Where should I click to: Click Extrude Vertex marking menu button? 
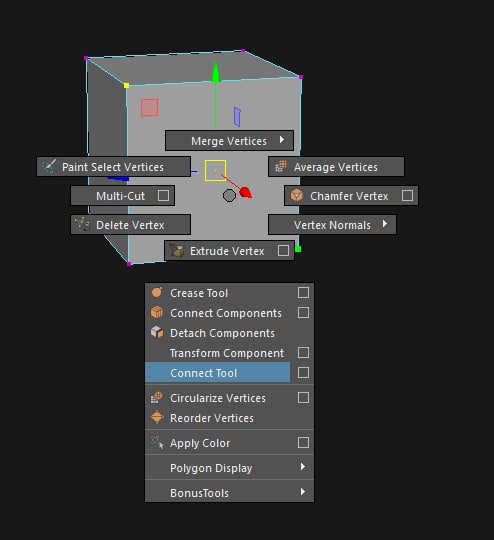[x=229, y=251]
